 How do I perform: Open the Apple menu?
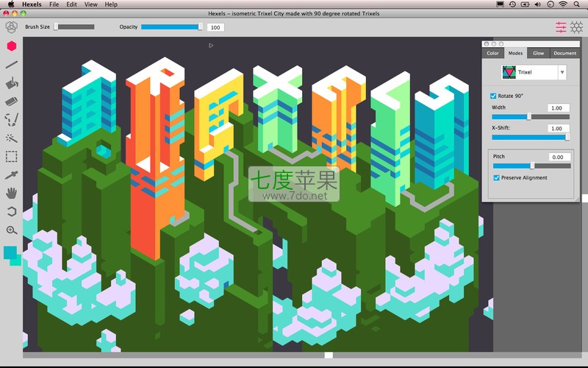click(11, 4)
